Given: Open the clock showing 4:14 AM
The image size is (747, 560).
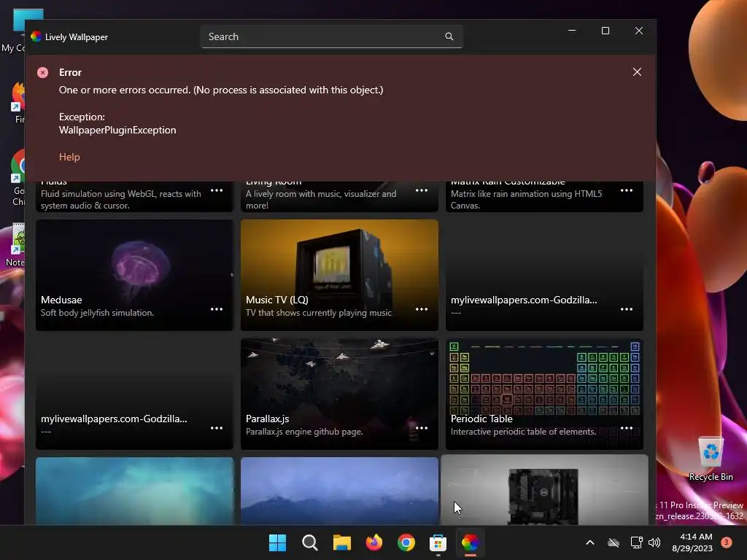Looking at the screenshot, I should point(692,542).
